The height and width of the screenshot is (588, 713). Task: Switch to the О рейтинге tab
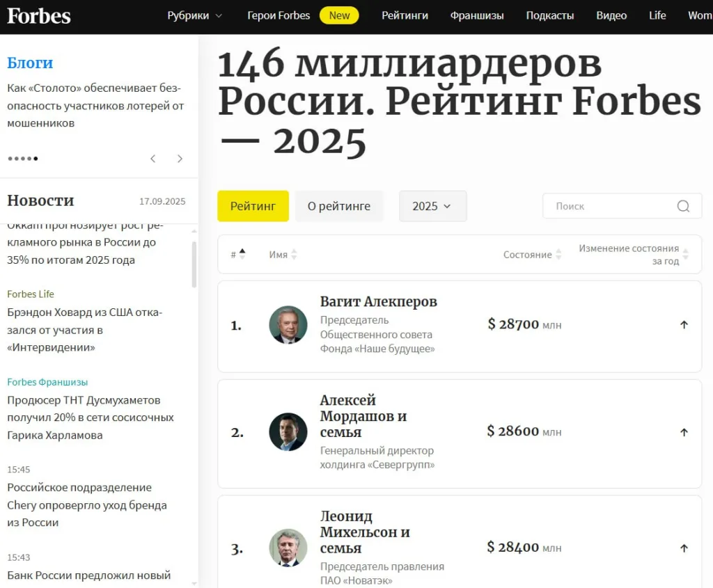pos(339,206)
